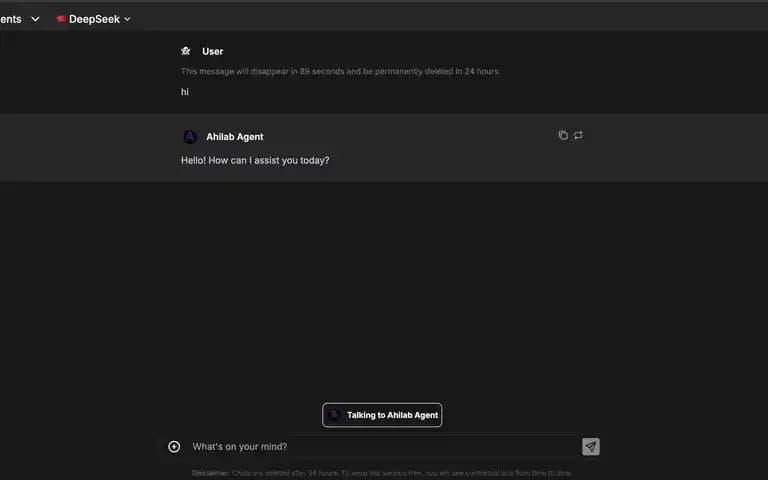Regenerate the Ahilab Agent reply
Viewport: 768px width, 480px height.
[x=578, y=135]
